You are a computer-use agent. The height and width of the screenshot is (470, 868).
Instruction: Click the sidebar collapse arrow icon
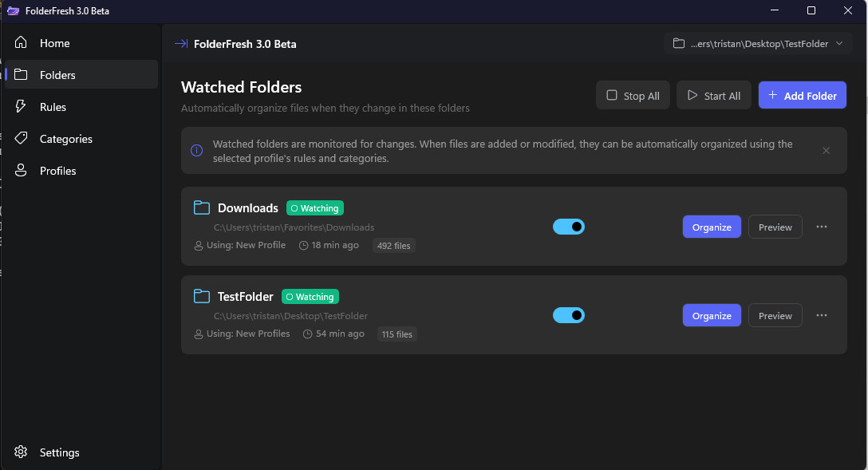[181, 44]
